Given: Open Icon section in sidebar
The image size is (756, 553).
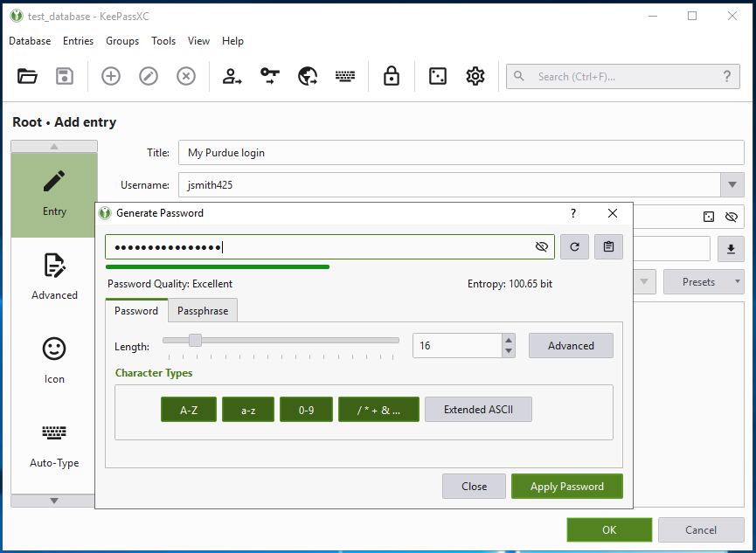Looking at the screenshot, I should (x=54, y=360).
